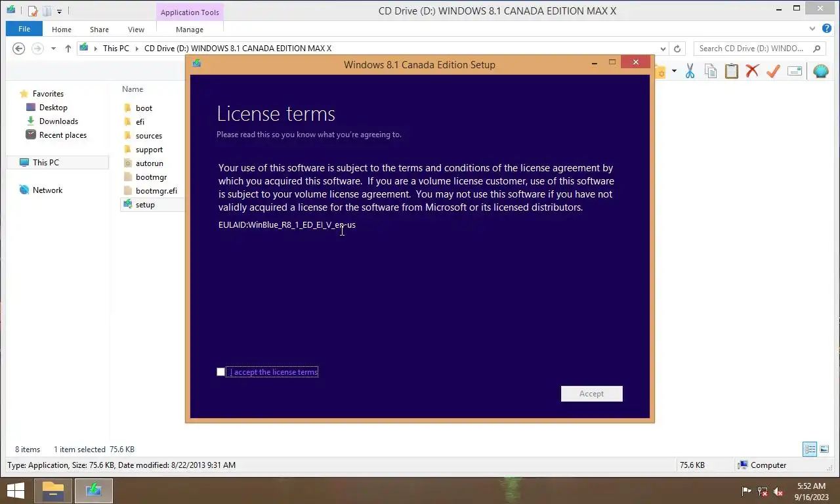
Task: Go up one level with the Up arrow
Action: [68, 49]
